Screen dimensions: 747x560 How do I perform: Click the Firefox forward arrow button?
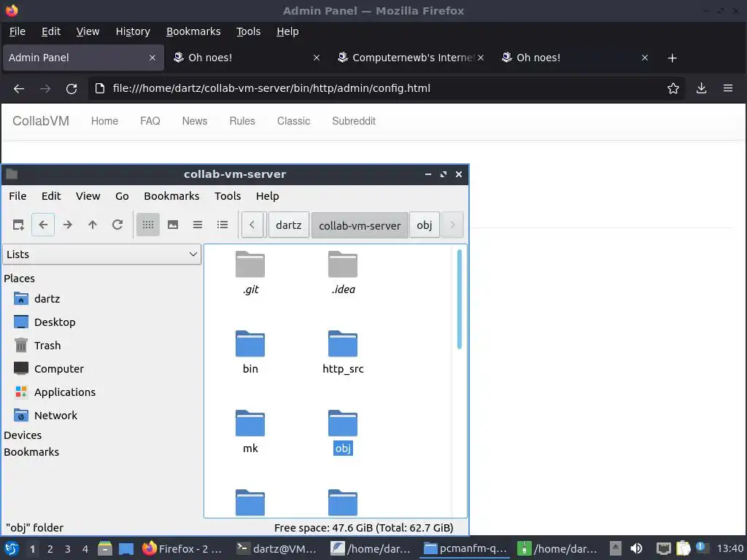[x=44, y=88]
